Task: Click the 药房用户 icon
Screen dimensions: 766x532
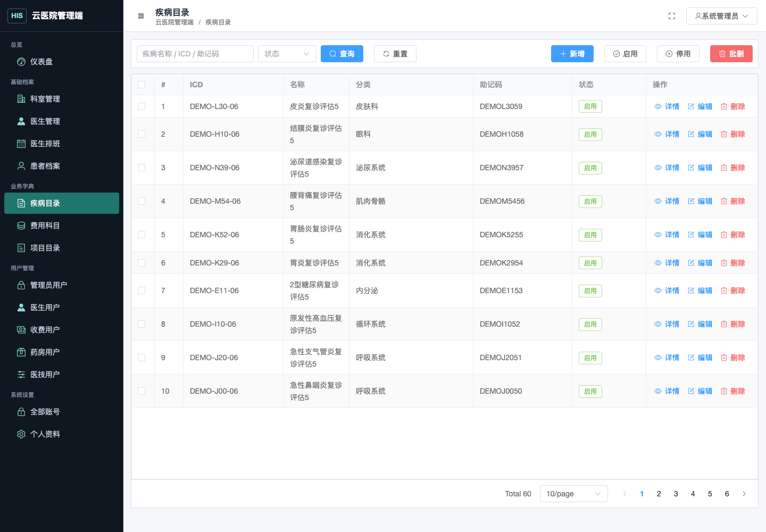Action: [x=21, y=352]
